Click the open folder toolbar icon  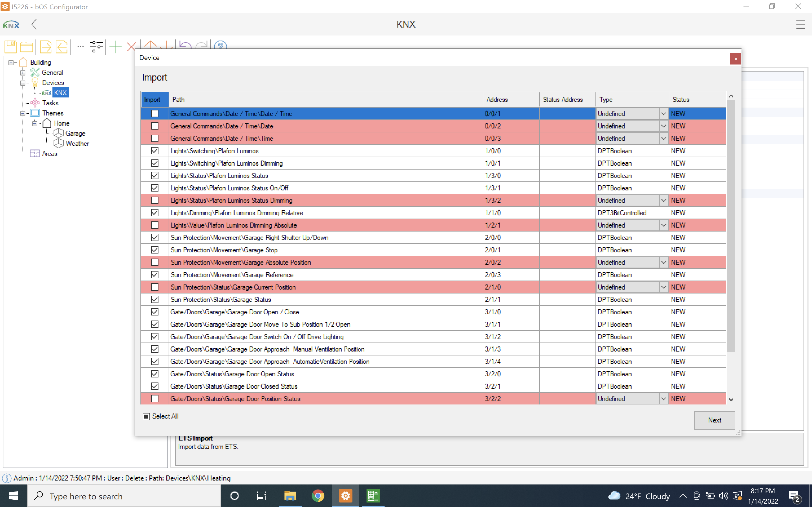tap(27, 46)
